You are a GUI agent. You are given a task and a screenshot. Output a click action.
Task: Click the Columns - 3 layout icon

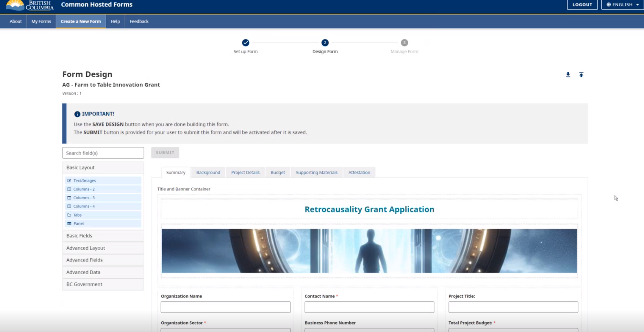(69, 197)
